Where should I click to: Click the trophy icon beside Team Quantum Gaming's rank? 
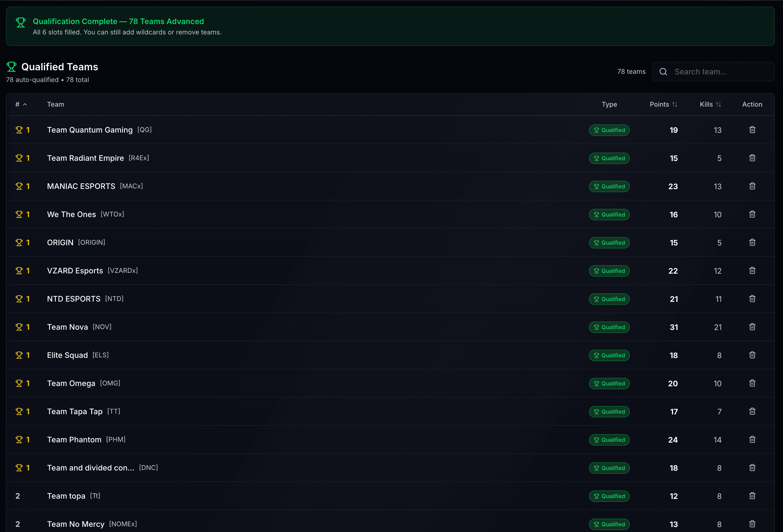coord(19,130)
